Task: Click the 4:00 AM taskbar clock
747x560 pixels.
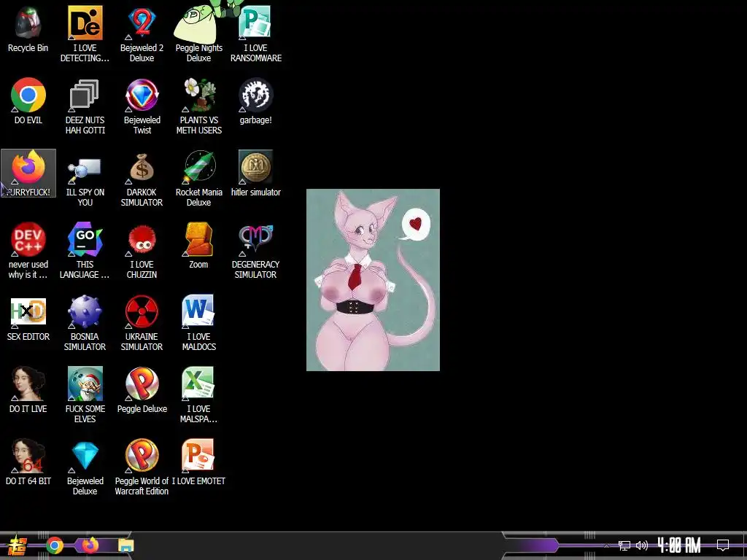Action: 679,545
